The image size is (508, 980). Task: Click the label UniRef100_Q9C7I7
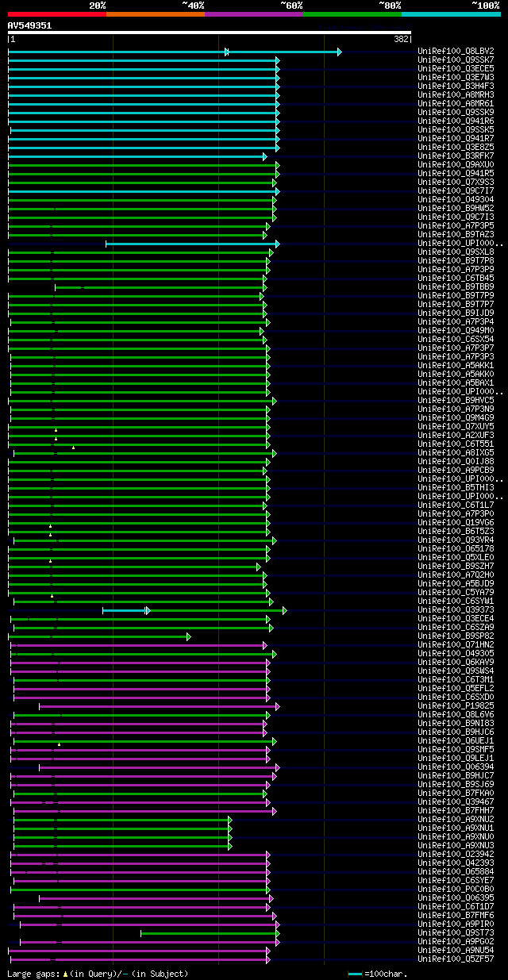[456, 190]
